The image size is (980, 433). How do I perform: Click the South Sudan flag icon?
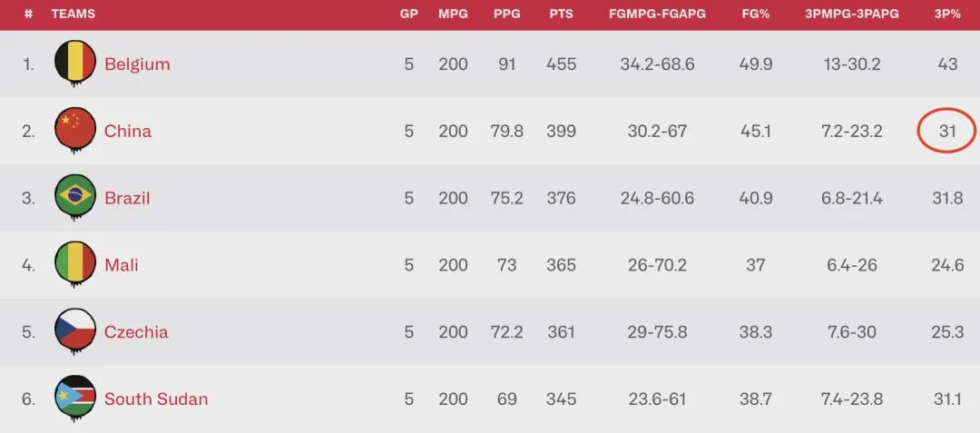tap(74, 399)
